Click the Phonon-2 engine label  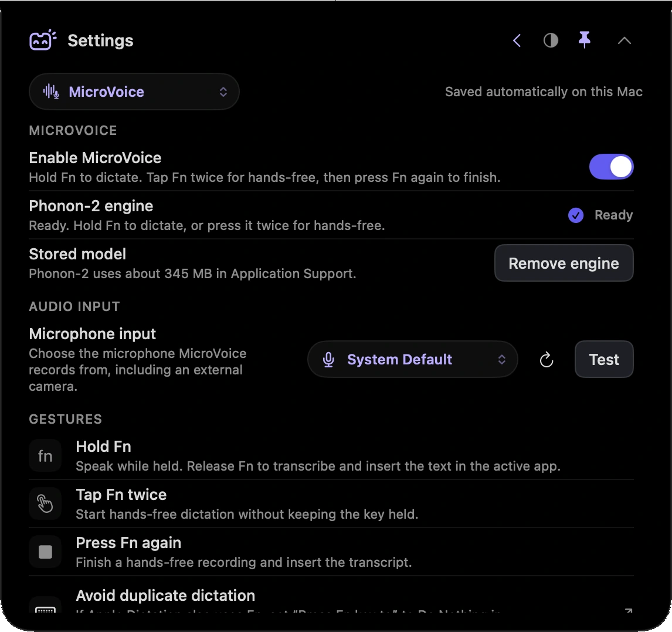(91, 206)
